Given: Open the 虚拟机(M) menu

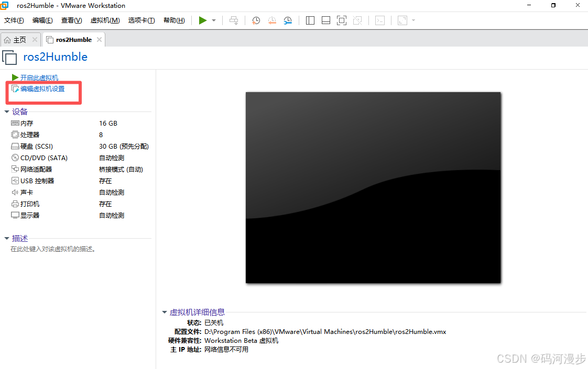Looking at the screenshot, I should [x=105, y=20].
